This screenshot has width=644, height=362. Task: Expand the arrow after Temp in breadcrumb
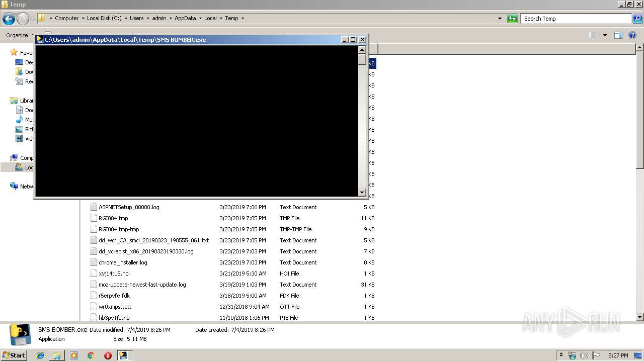pos(243,18)
